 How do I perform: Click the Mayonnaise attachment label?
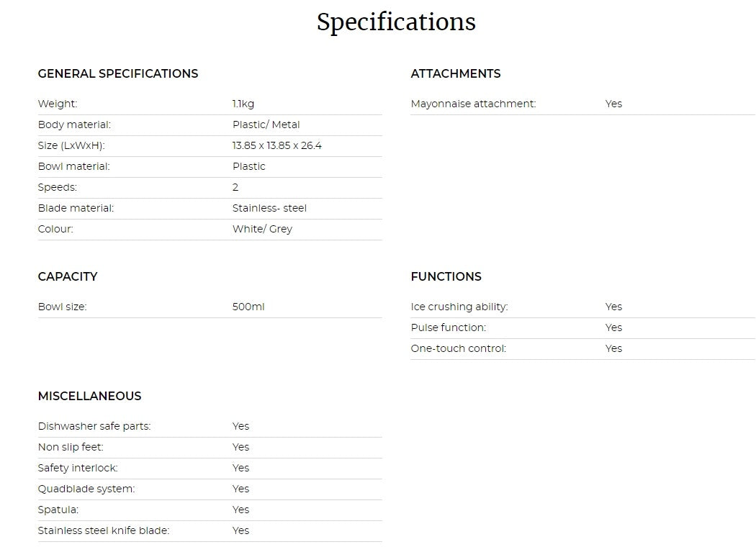point(473,104)
